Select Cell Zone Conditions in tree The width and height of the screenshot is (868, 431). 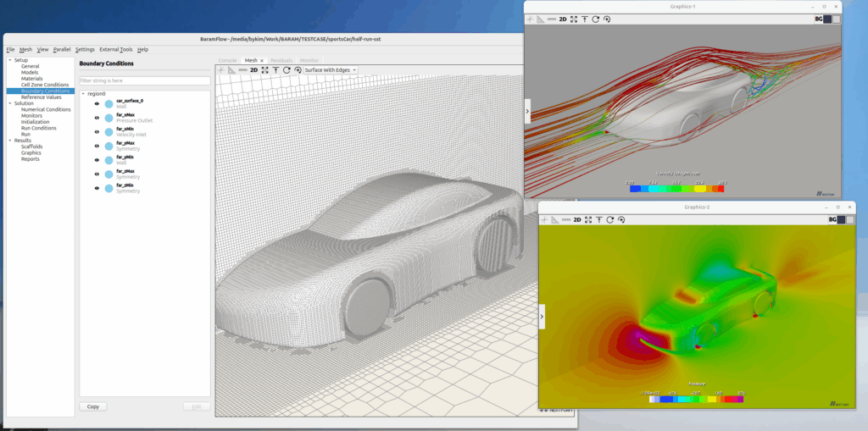point(45,85)
